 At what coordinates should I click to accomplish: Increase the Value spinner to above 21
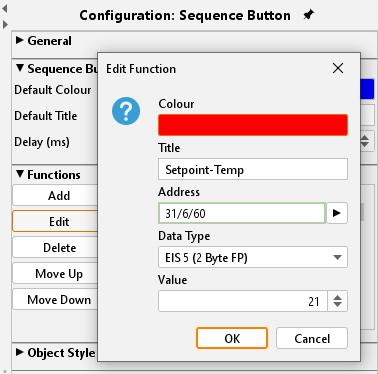point(337,297)
